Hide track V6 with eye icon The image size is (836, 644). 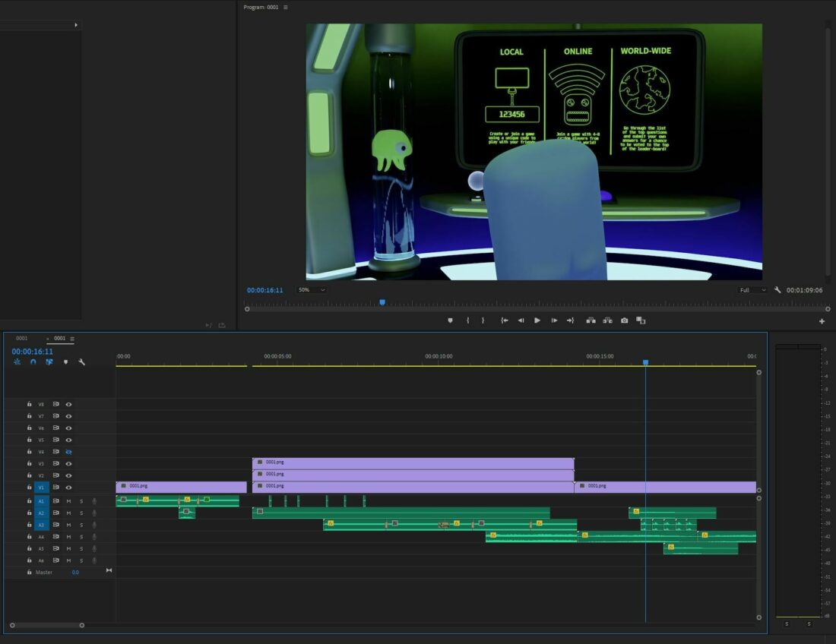click(68, 428)
